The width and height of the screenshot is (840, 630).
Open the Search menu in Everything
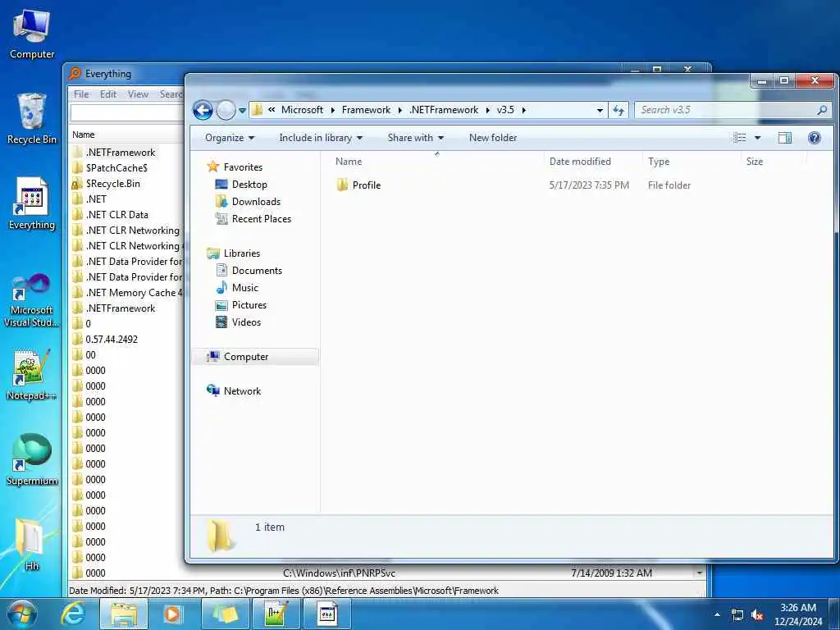(x=171, y=94)
